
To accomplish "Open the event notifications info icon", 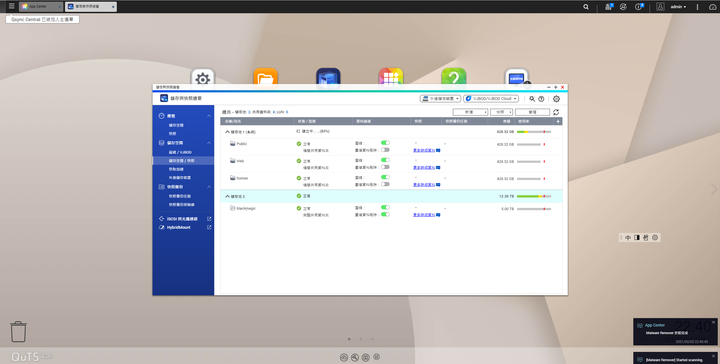I will point(639,6).
